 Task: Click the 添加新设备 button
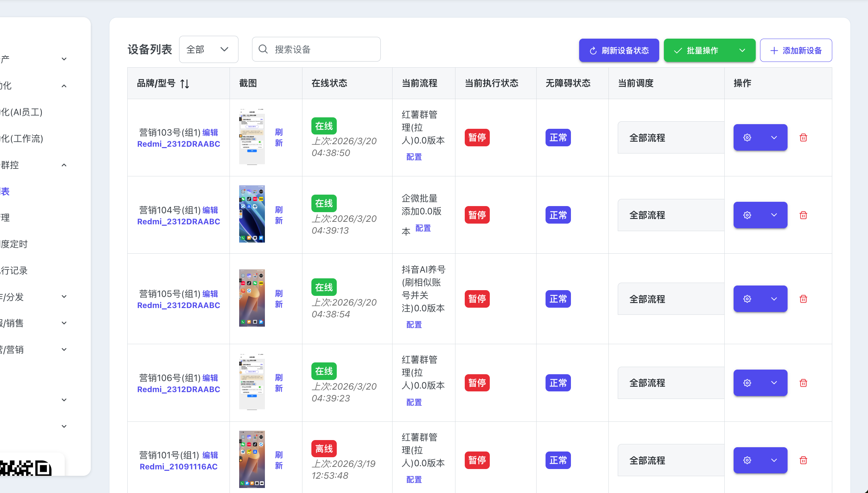click(796, 50)
